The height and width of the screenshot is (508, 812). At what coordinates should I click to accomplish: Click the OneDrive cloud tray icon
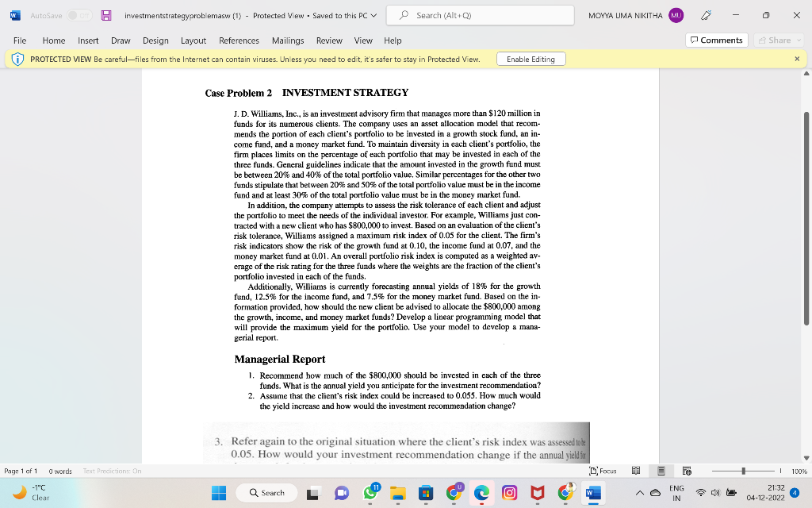[655, 493]
